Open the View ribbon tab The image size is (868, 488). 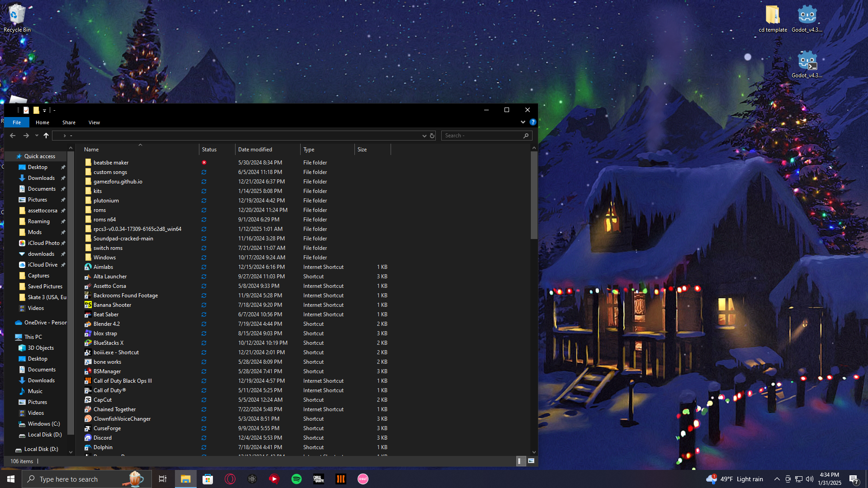[94, 122]
